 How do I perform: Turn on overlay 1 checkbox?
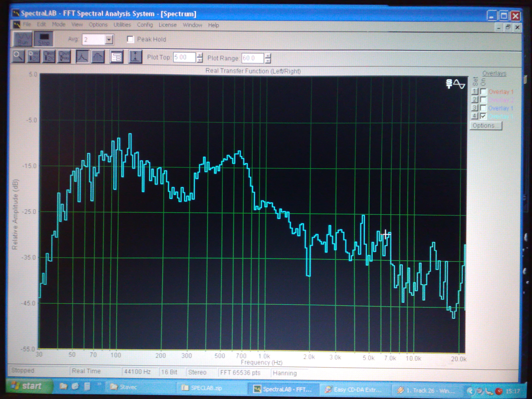coord(483,92)
